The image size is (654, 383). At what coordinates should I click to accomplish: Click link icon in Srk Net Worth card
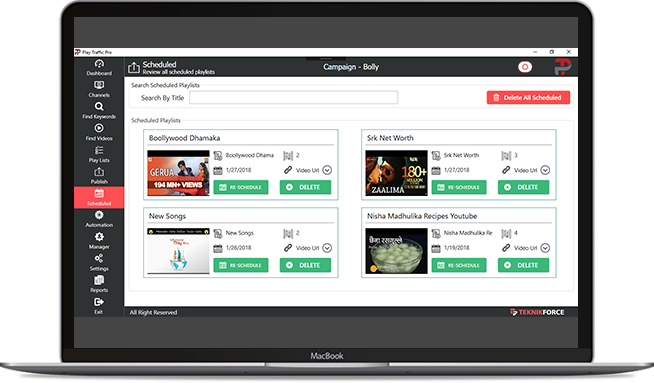pos(506,170)
